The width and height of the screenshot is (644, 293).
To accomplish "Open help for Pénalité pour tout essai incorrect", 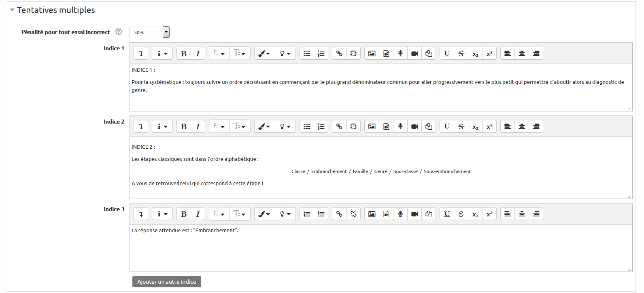I will [119, 32].
